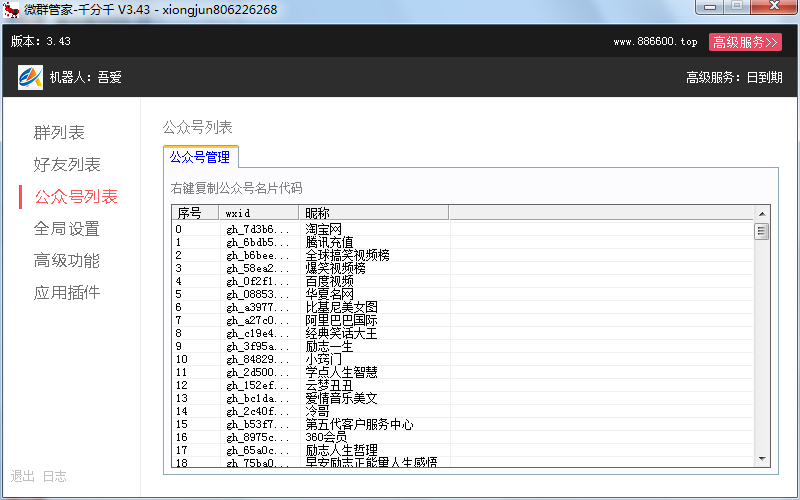
Task: Click the robot avatar logo icon
Action: coord(30,78)
